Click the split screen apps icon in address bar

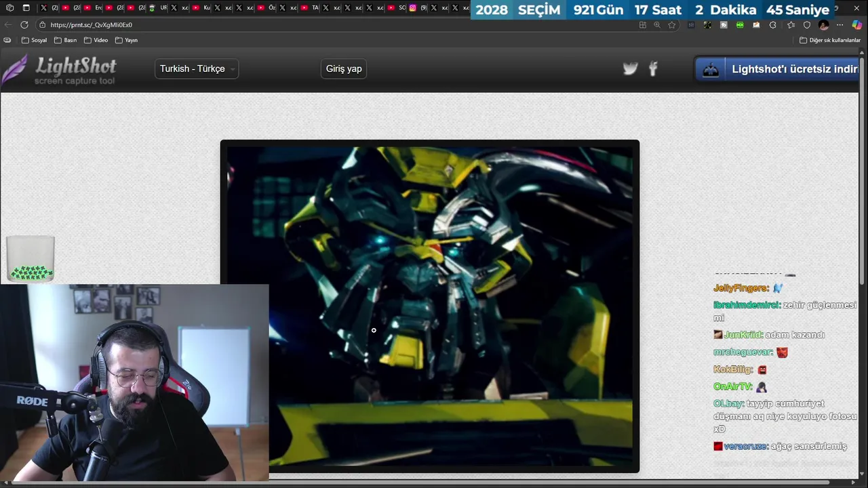pos(643,25)
